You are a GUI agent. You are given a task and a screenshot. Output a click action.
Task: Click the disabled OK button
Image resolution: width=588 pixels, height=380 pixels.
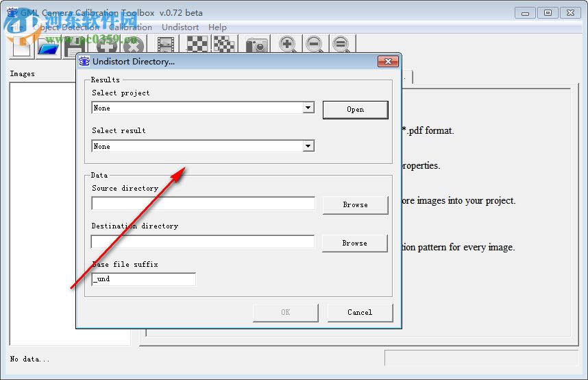point(286,312)
